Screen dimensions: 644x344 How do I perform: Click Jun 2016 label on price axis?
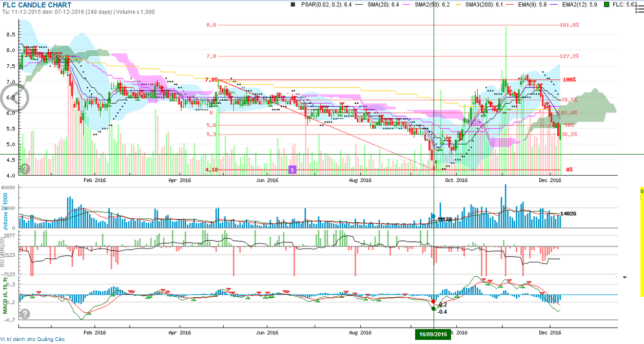(267, 180)
